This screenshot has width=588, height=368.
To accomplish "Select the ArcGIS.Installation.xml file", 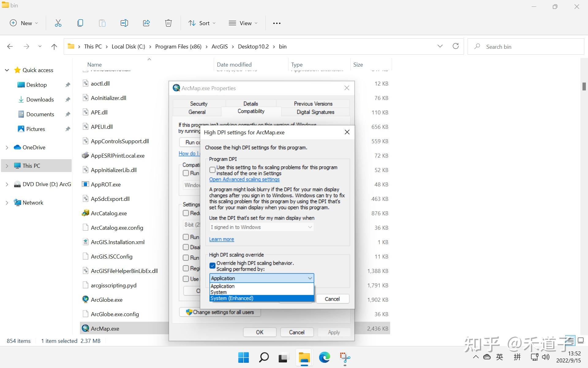I will pos(118,242).
